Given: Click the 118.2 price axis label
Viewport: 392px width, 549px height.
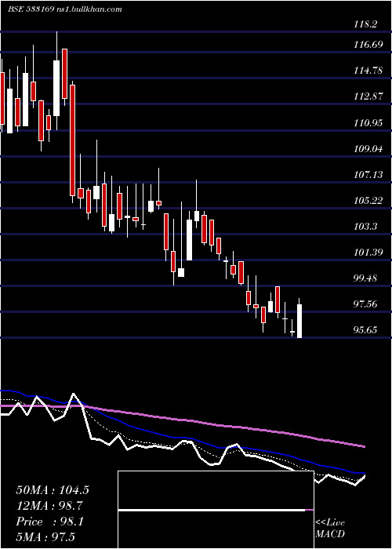Looking at the screenshot, I should 365,24.
